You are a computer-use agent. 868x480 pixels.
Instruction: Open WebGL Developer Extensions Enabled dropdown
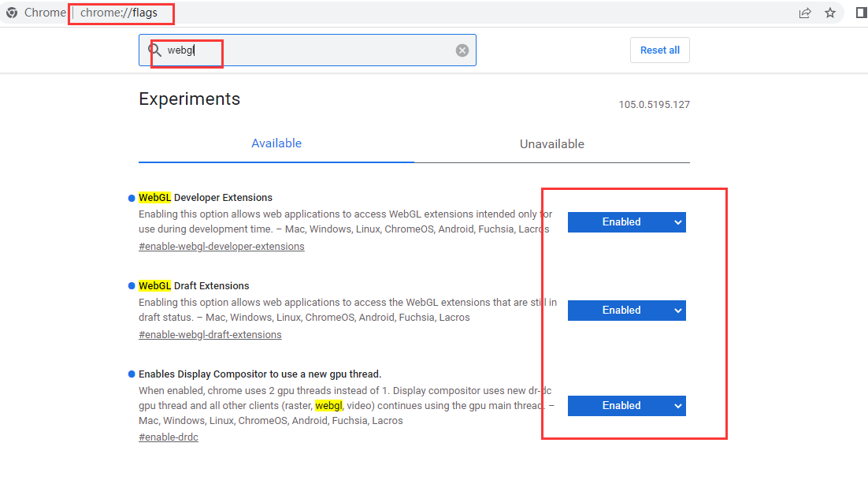pyautogui.click(x=627, y=222)
